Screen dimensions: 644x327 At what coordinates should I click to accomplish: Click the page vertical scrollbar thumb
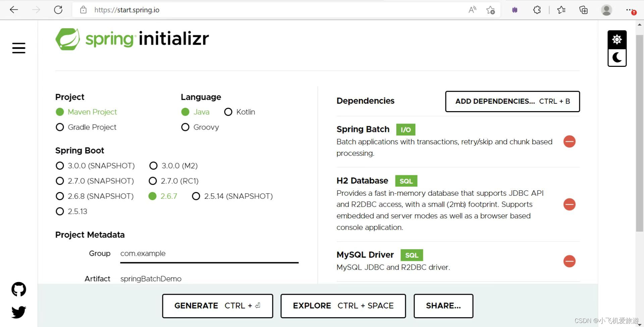point(640,133)
